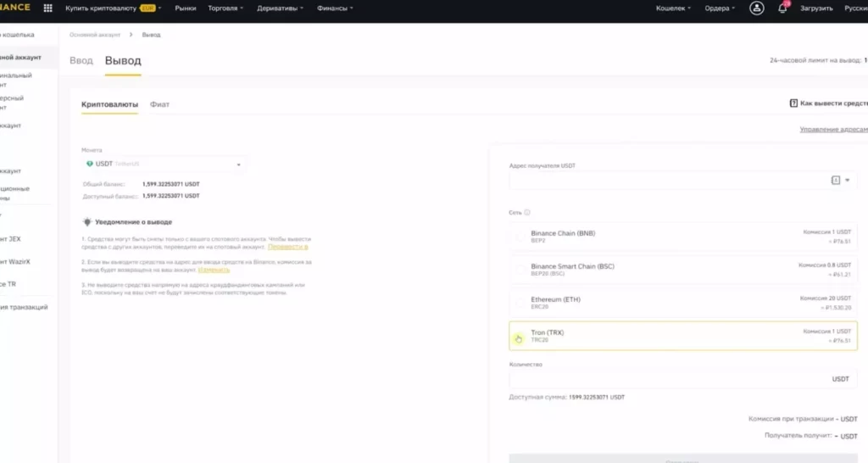Viewport: 868px width, 463px height.
Task: Open the apps grid icon
Action: (48, 8)
